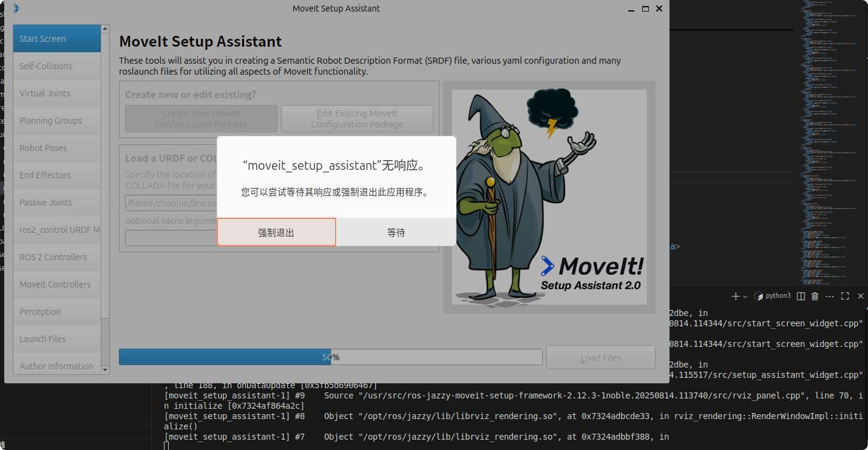Close the terminal panel
Viewport: 868px width, 450px height.
860,296
